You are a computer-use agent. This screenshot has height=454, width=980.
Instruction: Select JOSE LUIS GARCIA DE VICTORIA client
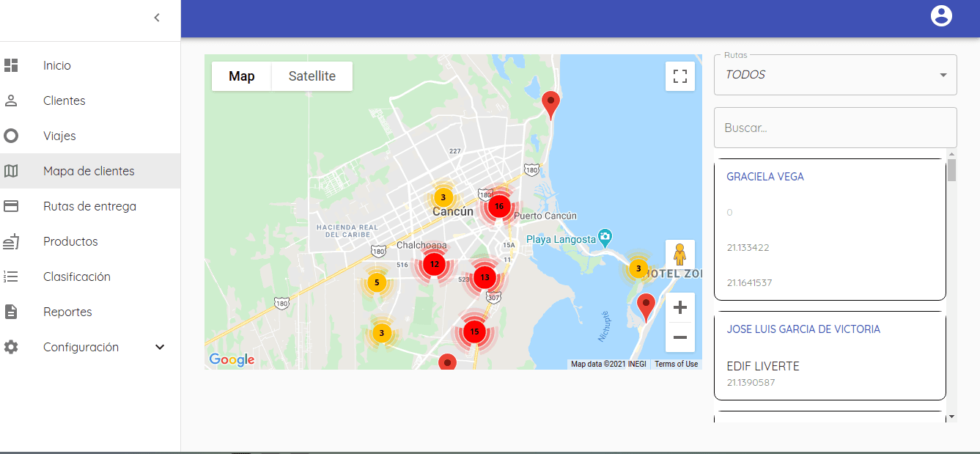click(x=830, y=356)
